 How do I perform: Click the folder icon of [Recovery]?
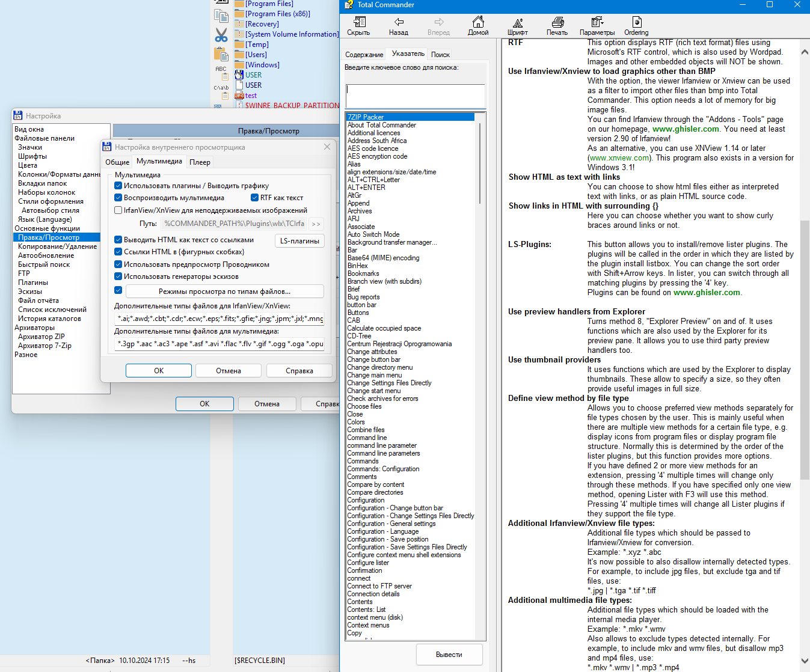click(239, 24)
